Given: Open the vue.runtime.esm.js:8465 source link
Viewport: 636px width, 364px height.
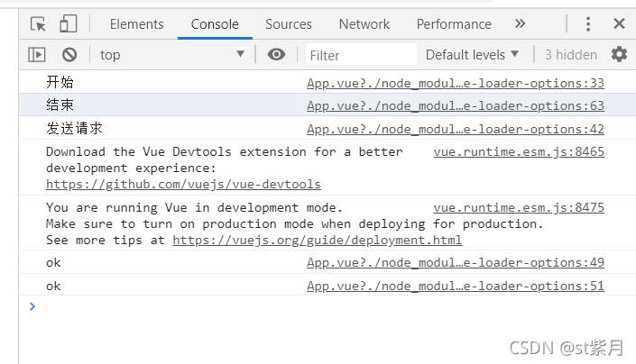Looking at the screenshot, I should coord(519,151).
